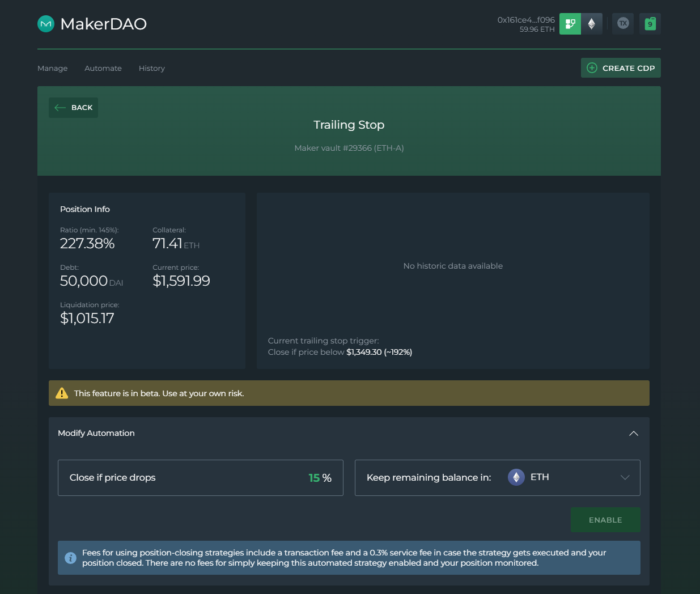The image size is (700, 594).
Task: Switch to the Automate tab
Action: coord(103,69)
